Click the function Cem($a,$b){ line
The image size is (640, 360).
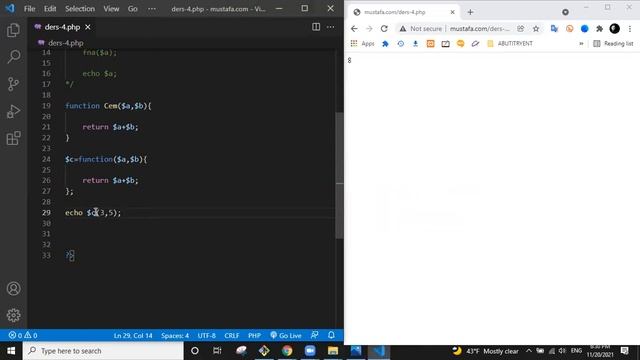[108, 106]
